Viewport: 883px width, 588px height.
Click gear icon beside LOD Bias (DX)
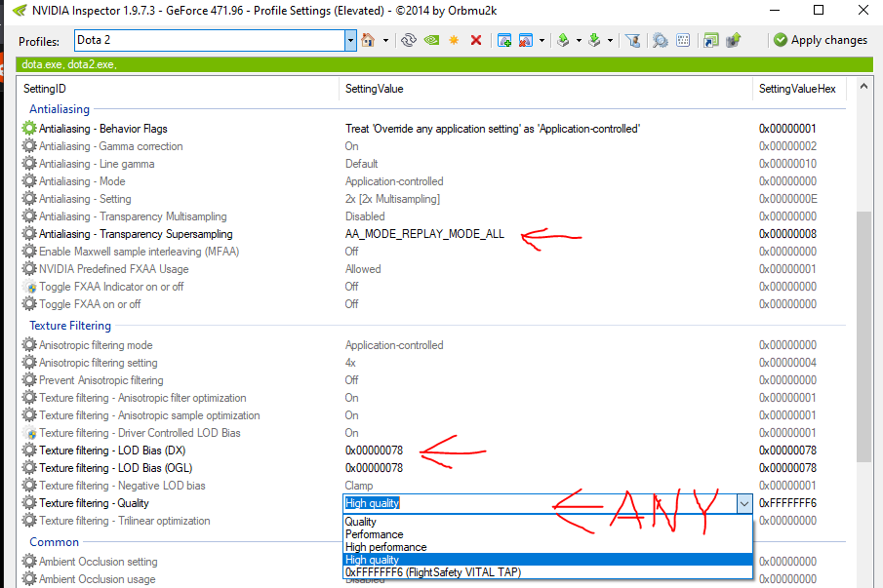point(29,451)
